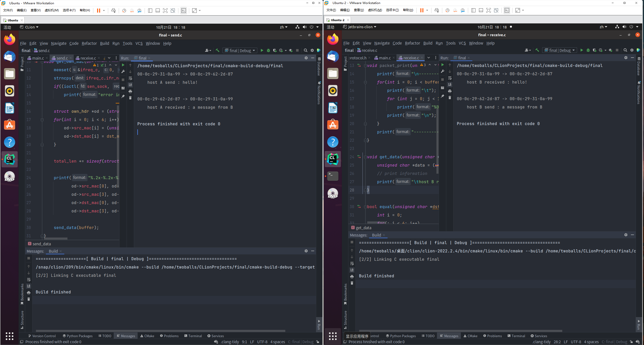Expand jetbrains-clion app menu in right top bar

pyautogui.click(x=360, y=27)
